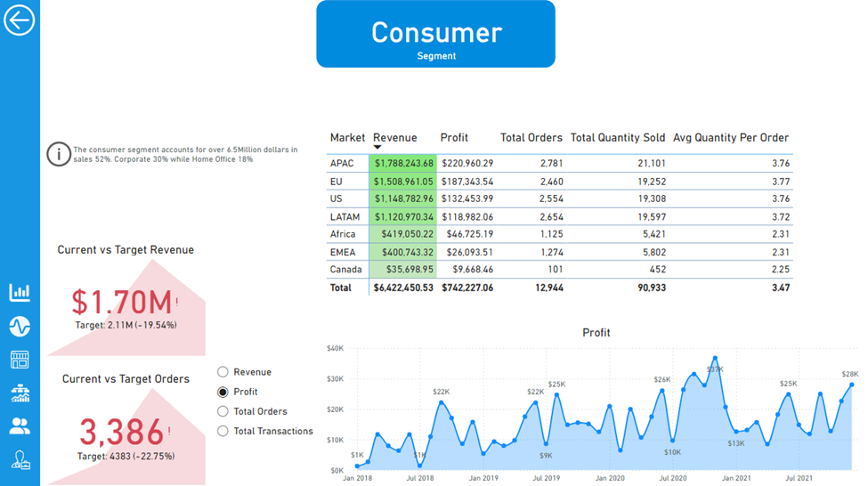Click the Market column header

pyautogui.click(x=347, y=138)
